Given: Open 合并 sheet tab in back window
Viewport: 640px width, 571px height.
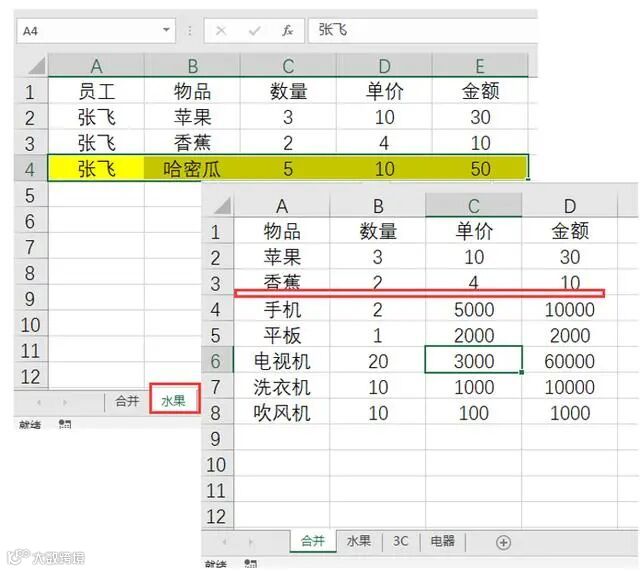Looking at the screenshot, I should point(127,401).
